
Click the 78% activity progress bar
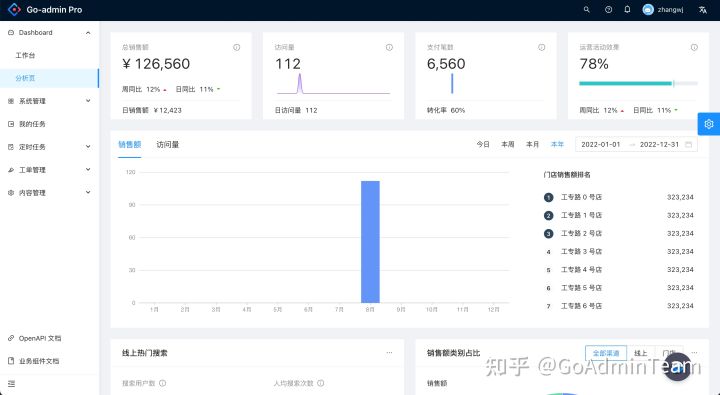click(x=638, y=84)
